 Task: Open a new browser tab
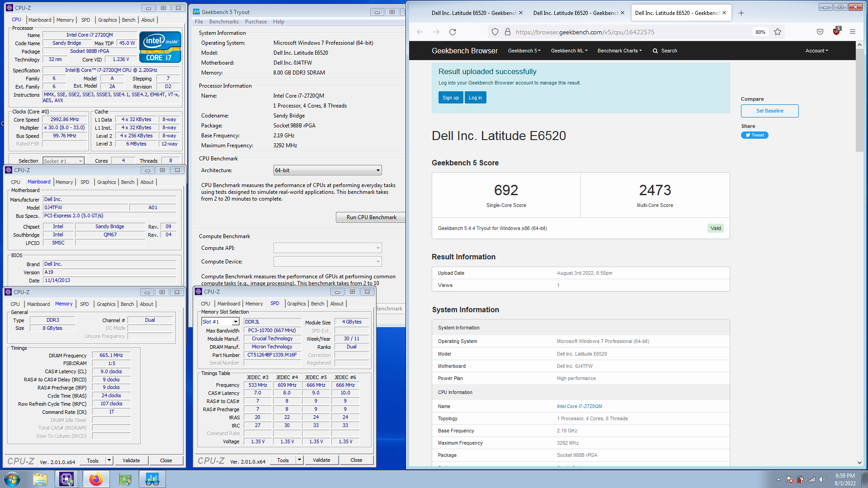click(741, 13)
